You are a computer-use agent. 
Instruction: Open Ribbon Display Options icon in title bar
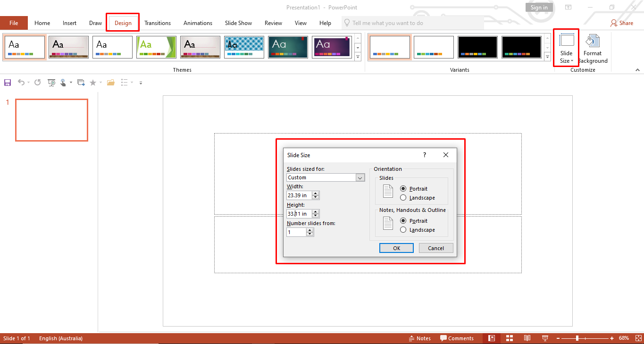569,8
